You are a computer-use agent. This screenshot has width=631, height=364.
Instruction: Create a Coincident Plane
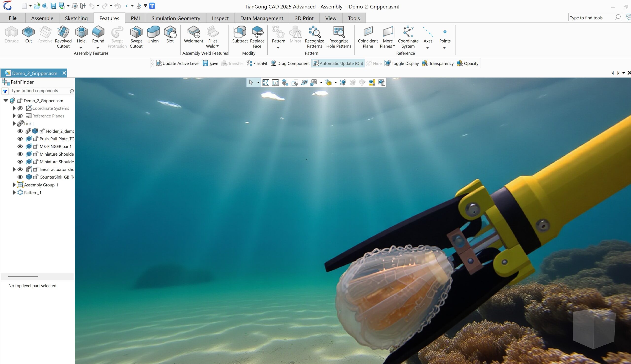click(x=368, y=37)
